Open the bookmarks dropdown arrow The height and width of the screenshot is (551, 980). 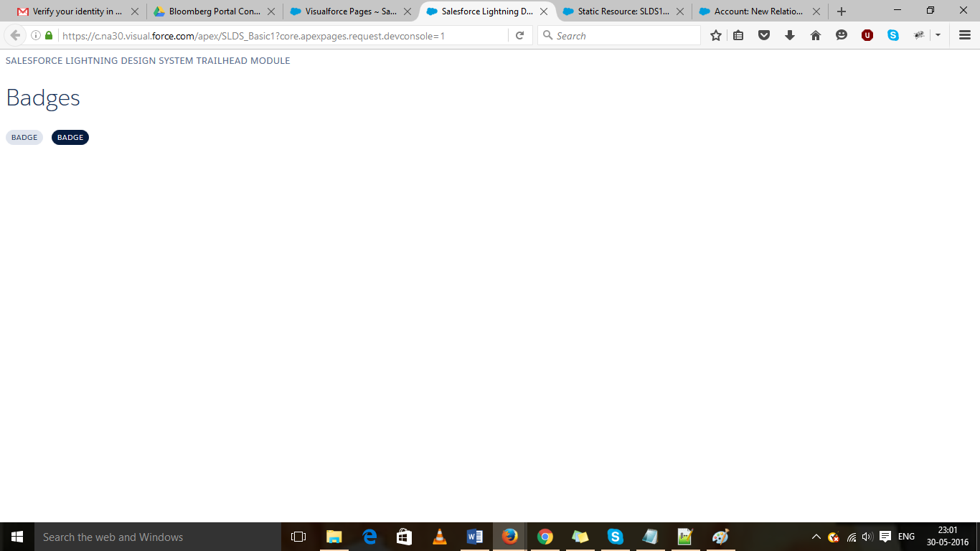pyautogui.click(x=937, y=34)
